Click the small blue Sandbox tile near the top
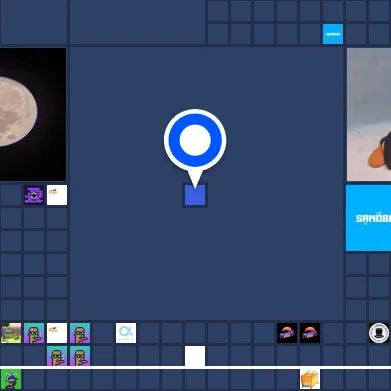 (x=333, y=34)
